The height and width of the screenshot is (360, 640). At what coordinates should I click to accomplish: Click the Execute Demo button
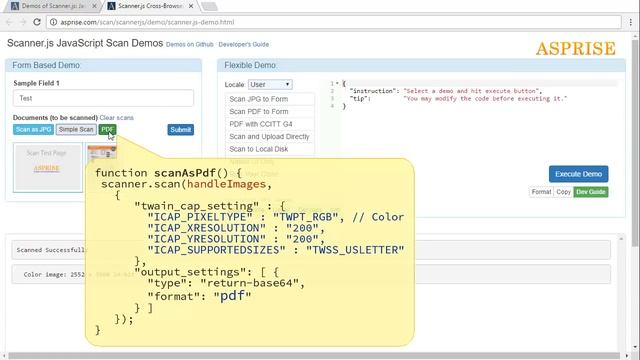click(578, 174)
